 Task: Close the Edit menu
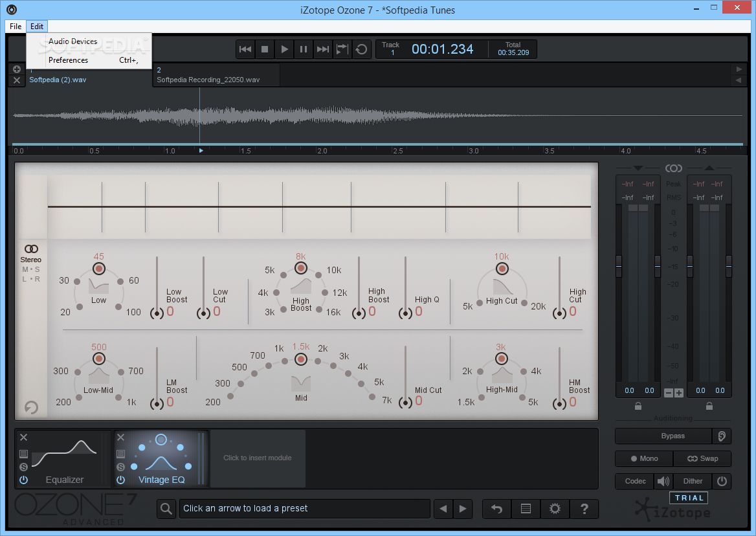tap(37, 27)
